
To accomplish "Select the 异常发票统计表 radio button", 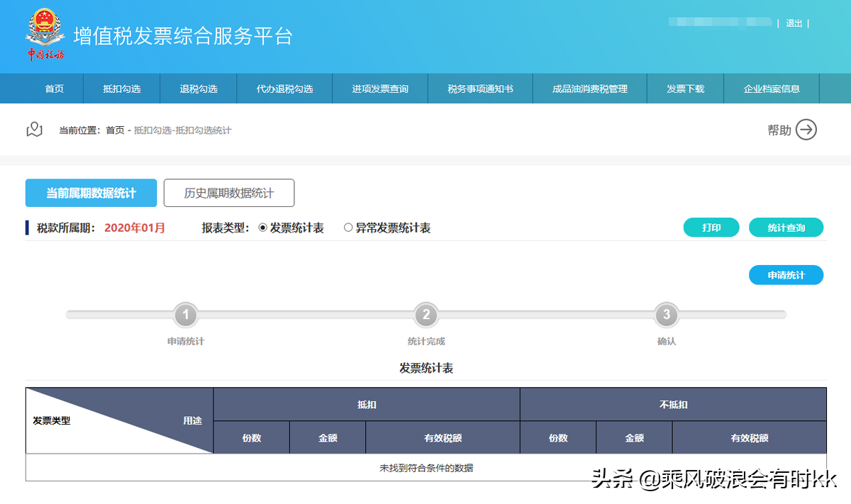I will [348, 228].
